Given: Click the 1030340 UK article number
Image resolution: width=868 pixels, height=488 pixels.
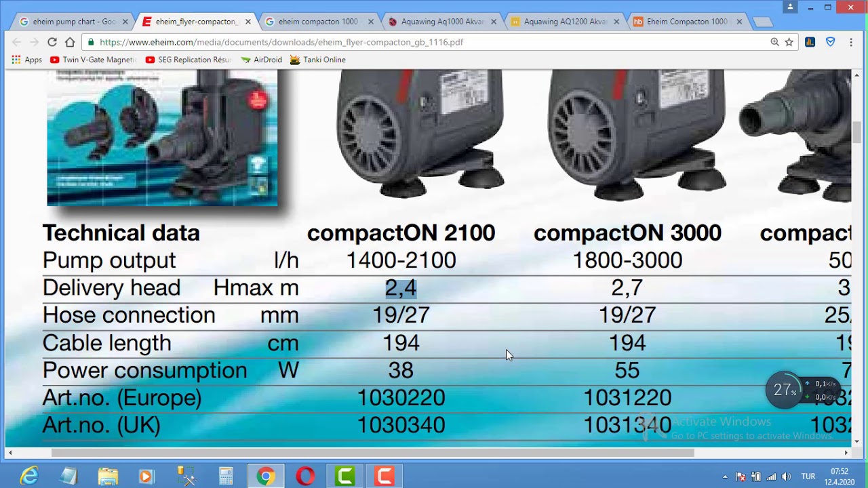Looking at the screenshot, I should [401, 426].
